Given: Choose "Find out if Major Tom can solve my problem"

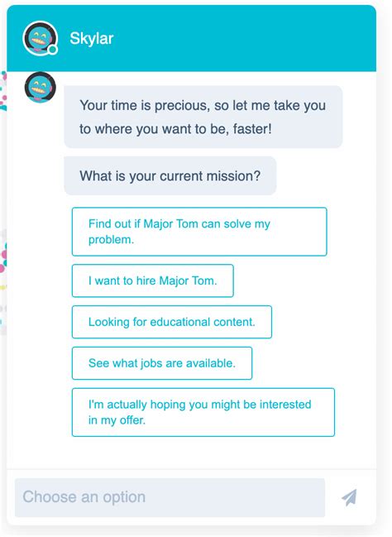Looking at the screenshot, I should [x=199, y=232].
